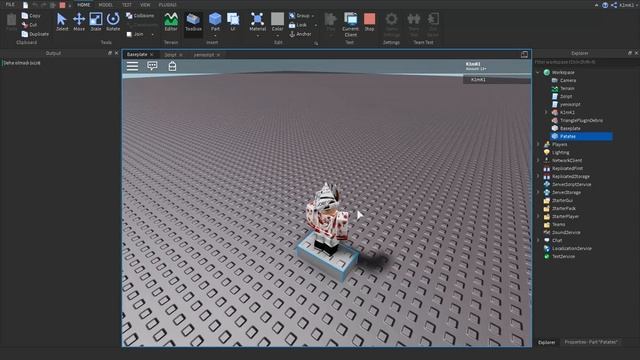Click the Current Client view button

(x=351, y=24)
